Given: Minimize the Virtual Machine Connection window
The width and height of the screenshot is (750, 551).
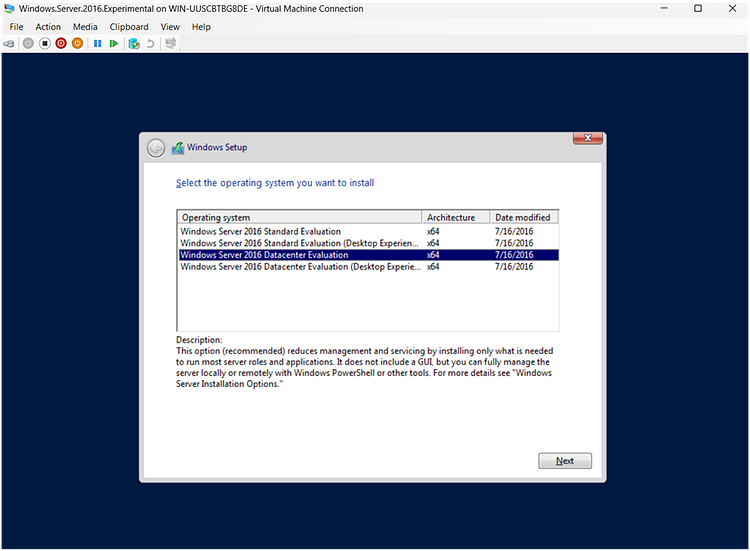Looking at the screenshot, I should (x=664, y=9).
